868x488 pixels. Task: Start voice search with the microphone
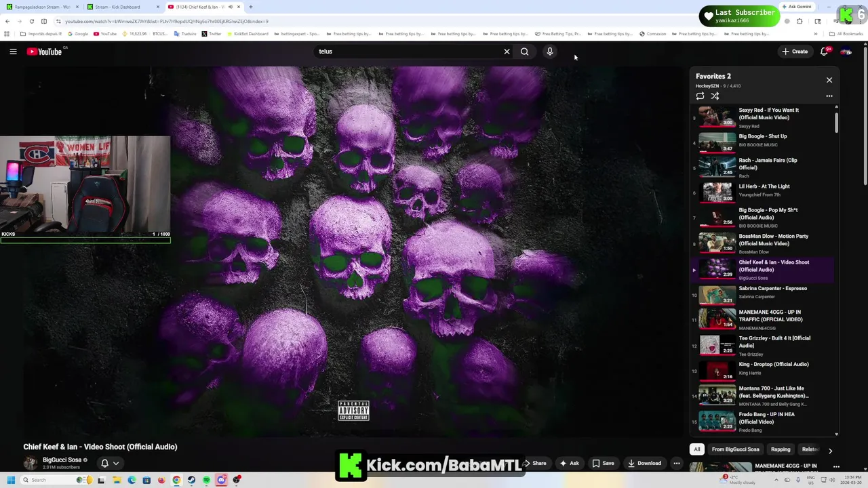click(x=550, y=52)
